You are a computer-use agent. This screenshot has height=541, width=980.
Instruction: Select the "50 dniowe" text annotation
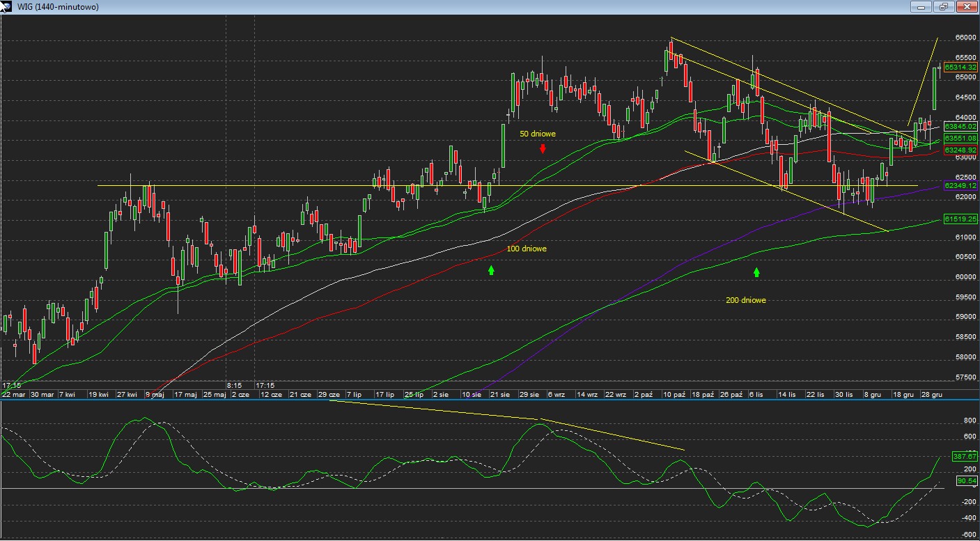tap(538, 133)
